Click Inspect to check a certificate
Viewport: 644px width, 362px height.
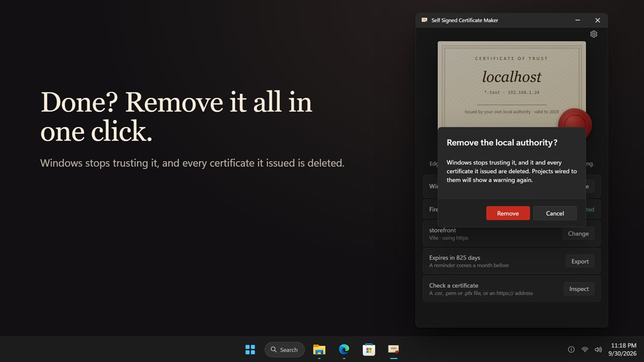tap(579, 289)
